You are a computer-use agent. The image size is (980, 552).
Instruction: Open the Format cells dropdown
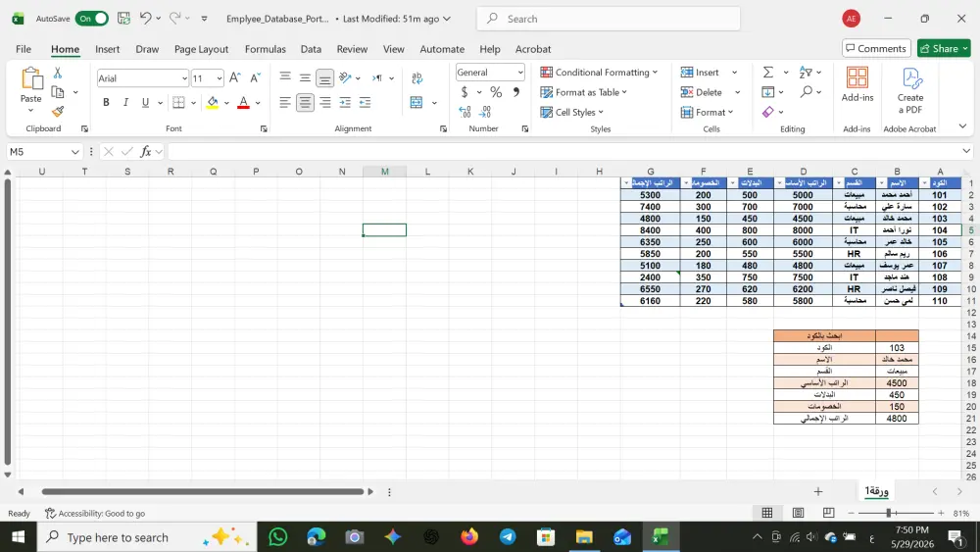coord(708,113)
